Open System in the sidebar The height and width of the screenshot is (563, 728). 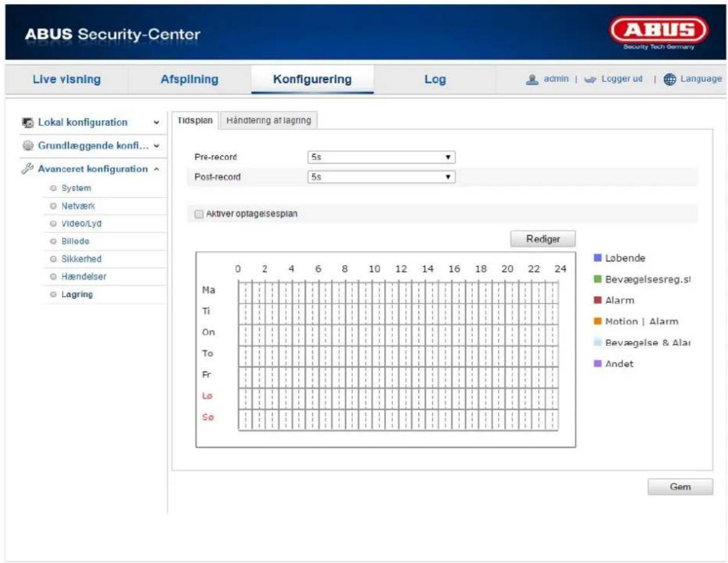(76, 188)
